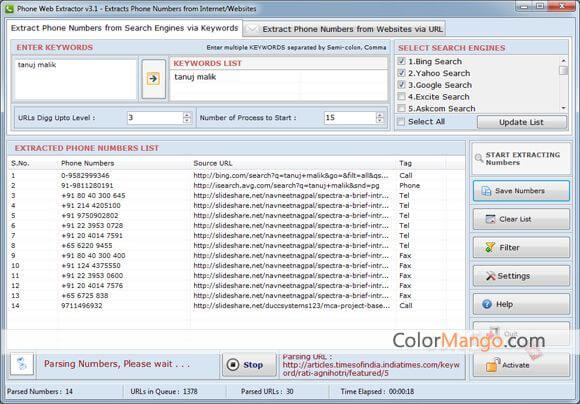Select phone number +91 22 3953 0600
The image size is (580, 404).
pyautogui.click(x=92, y=275)
